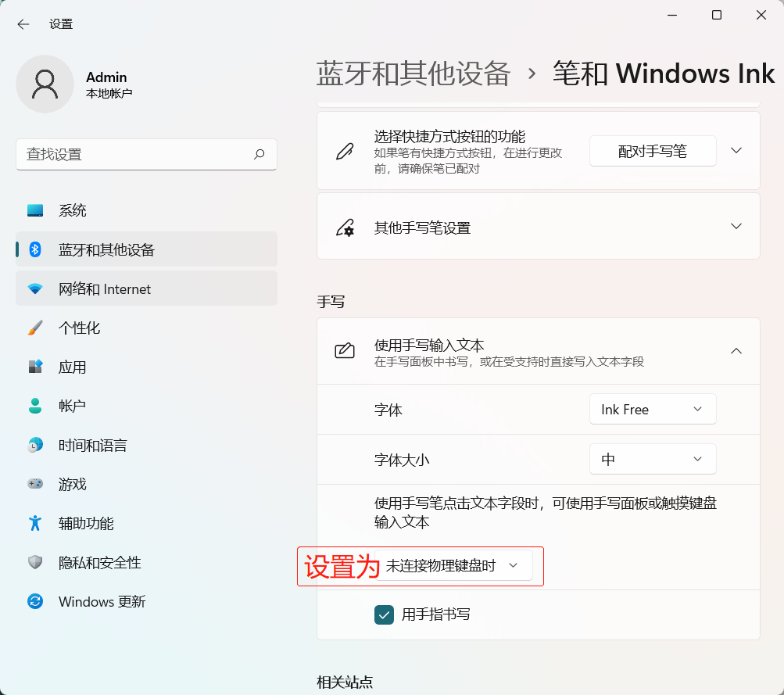This screenshot has height=695, width=784.
Task: Open the 个性化 category
Action: coord(146,328)
